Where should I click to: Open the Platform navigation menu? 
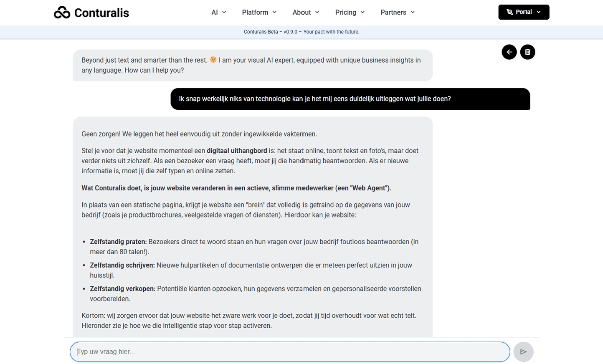pos(259,13)
